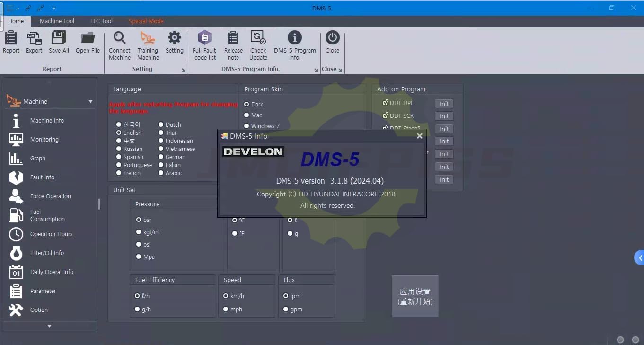Switch to the Machine Tool tab
Viewport: 644px width, 345px height.
pos(57,21)
